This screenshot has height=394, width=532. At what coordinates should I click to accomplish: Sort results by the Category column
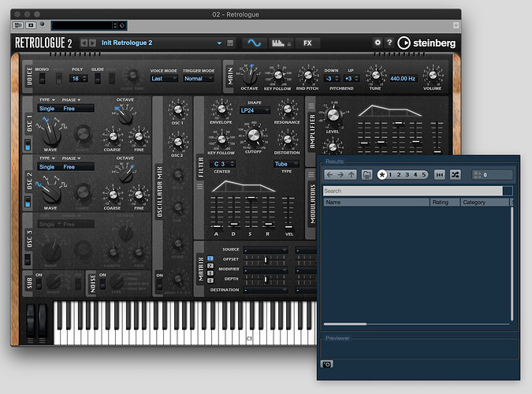pyautogui.click(x=485, y=203)
